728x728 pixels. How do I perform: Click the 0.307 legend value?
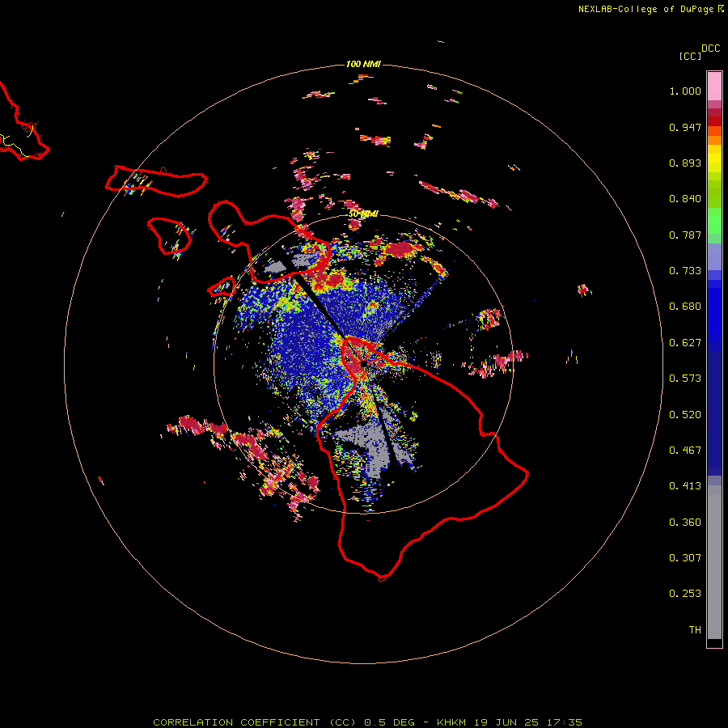[685, 558]
